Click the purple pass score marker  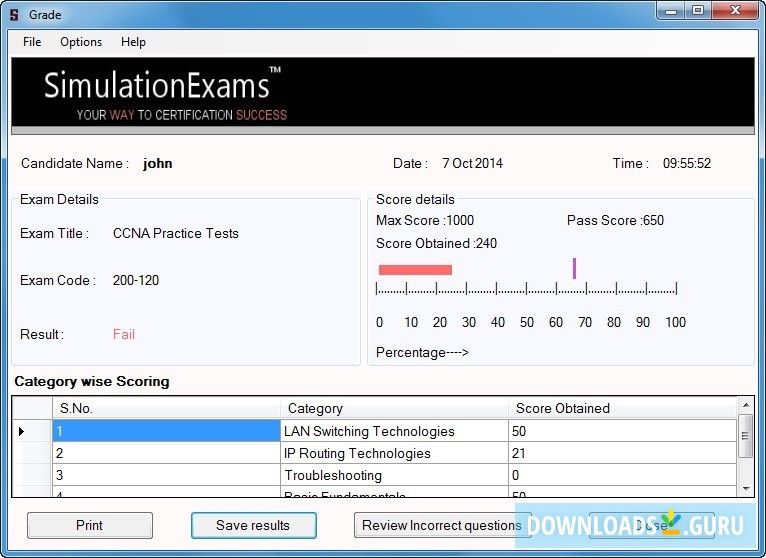[574, 268]
